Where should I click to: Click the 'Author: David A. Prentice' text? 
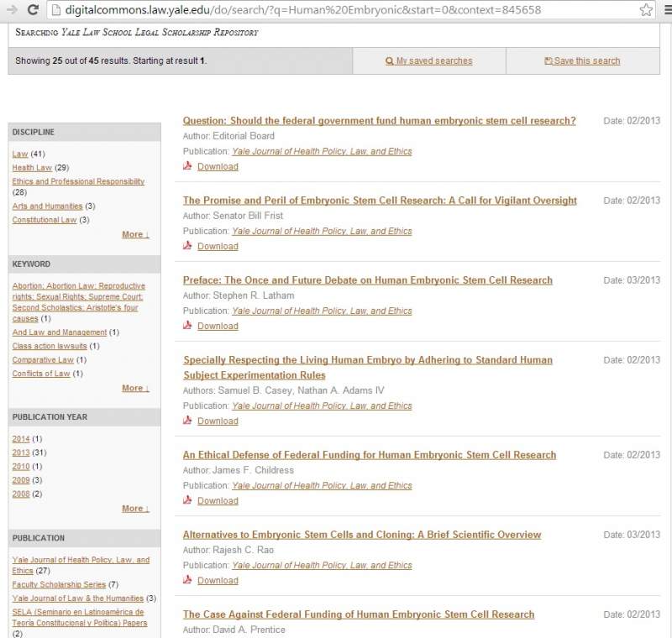click(x=234, y=630)
